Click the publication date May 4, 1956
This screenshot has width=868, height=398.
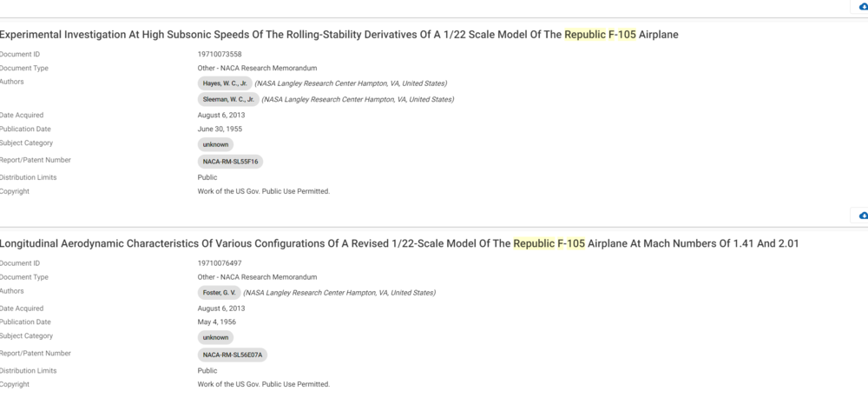pyautogui.click(x=217, y=322)
